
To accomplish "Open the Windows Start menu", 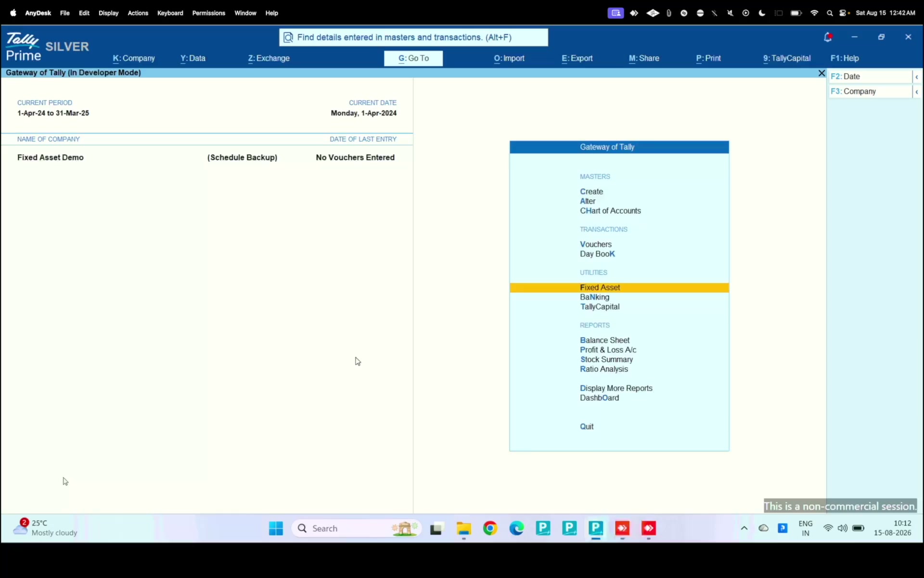I will click(x=276, y=528).
